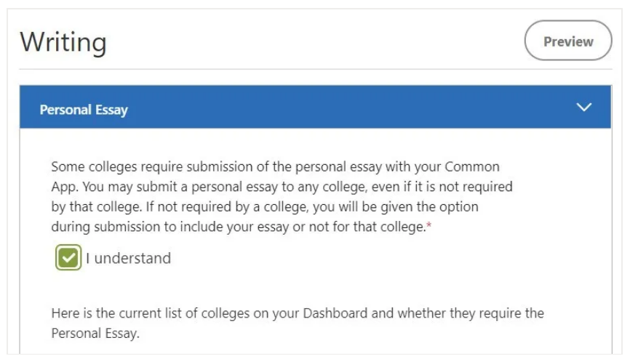
Task: Click the paragraph about colleges requiring submission
Action: click(x=282, y=197)
